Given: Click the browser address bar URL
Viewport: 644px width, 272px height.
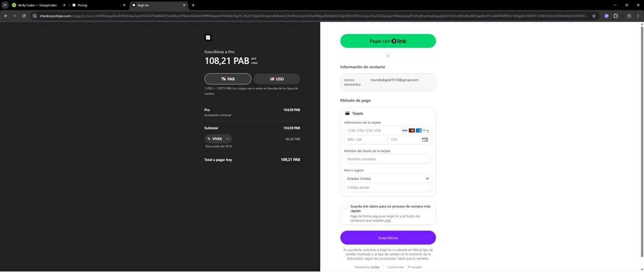Looking at the screenshot, I should click(x=313, y=16).
